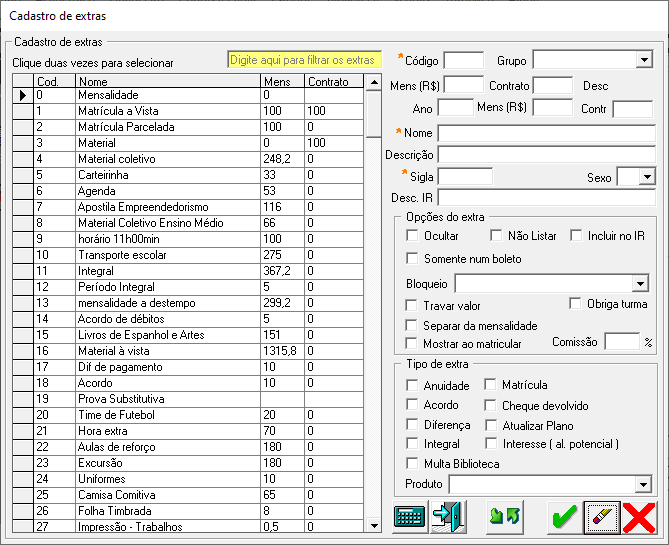The height and width of the screenshot is (545, 669).
Task: Check the Anuidade extra type
Action: [412, 385]
